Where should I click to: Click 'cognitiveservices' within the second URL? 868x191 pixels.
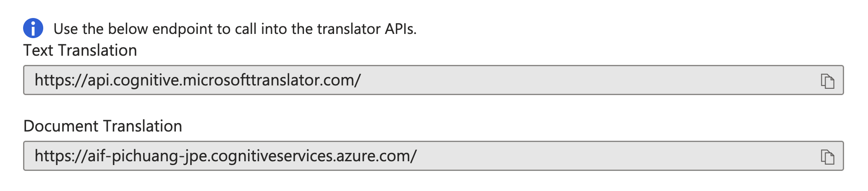click(272, 156)
